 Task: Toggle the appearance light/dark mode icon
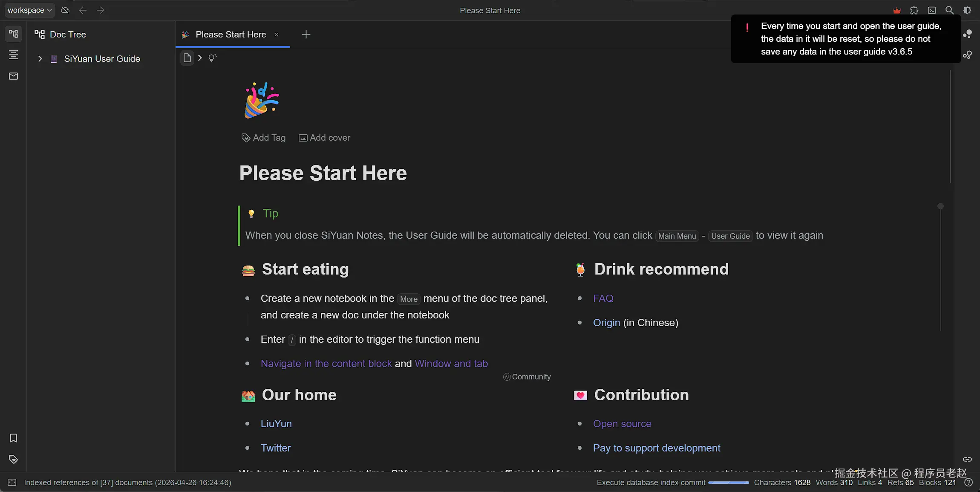(x=967, y=10)
